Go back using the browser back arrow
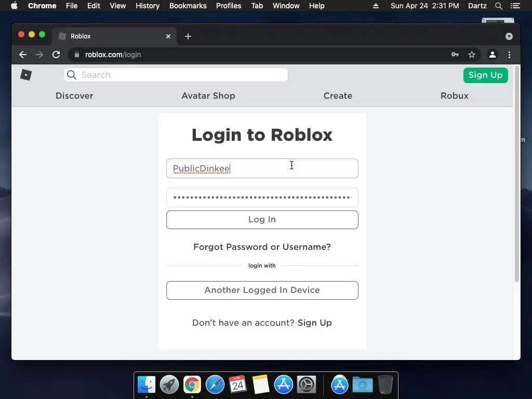This screenshot has width=532, height=399. click(23, 55)
